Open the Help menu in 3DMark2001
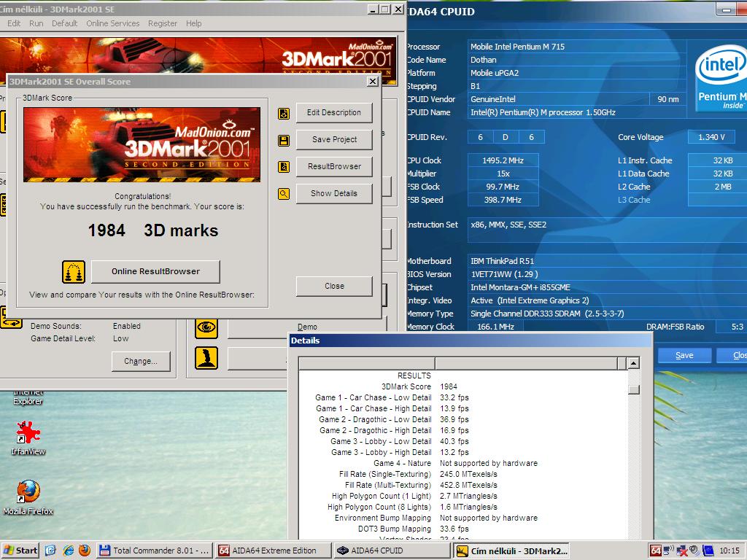747x560 pixels. (x=193, y=23)
